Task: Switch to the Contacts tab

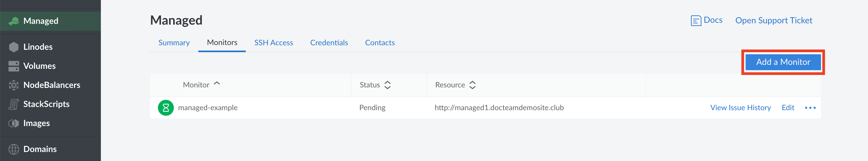Action: [x=380, y=43]
